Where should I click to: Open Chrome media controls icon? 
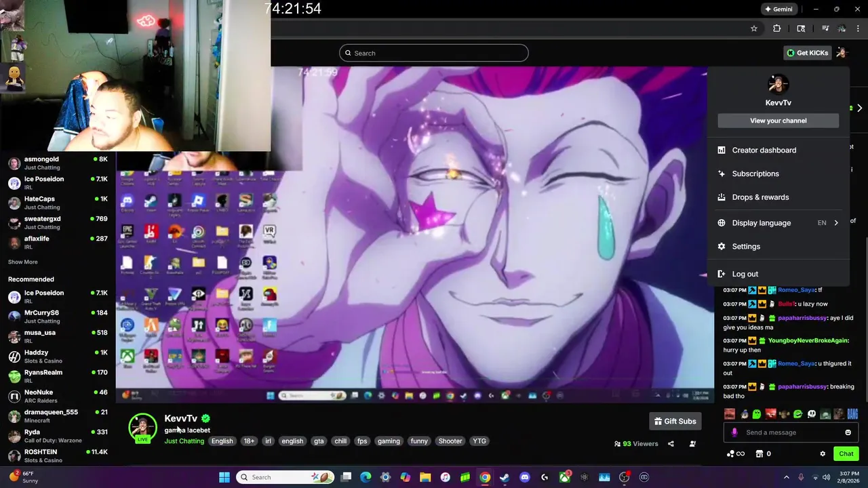825,28
